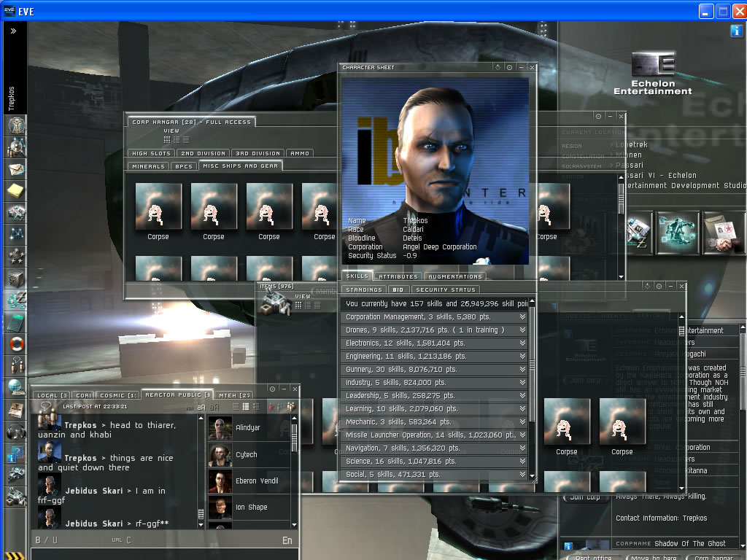Open the Augmentations tab in Character Sheet
The width and height of the screenshot is (747, 560).
[x=455, y=276]
